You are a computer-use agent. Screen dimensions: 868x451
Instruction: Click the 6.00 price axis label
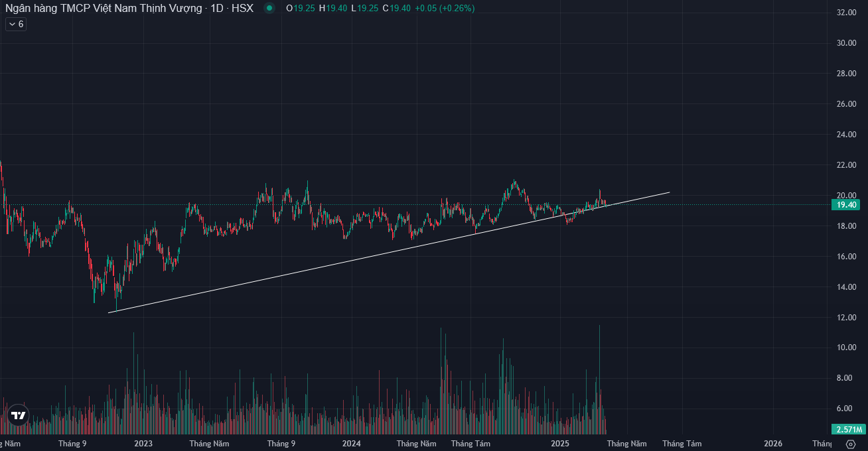tap(845, 409)
